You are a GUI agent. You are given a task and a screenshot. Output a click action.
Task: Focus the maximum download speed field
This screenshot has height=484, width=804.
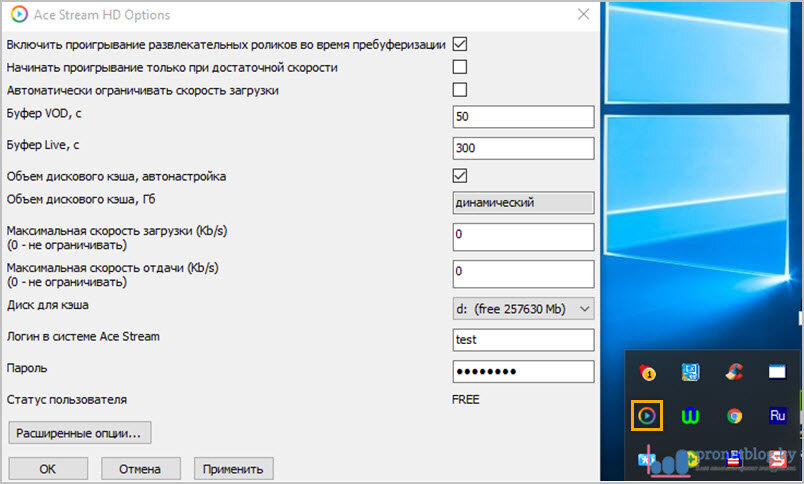tap(524, 237)
